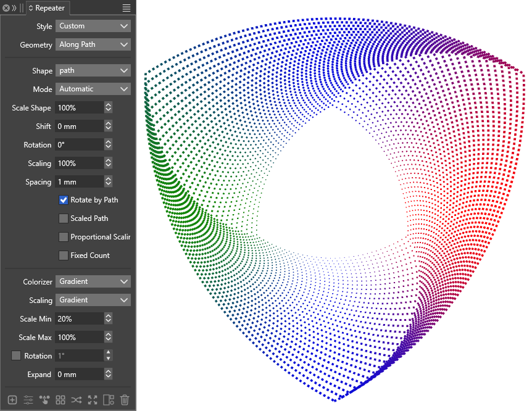
Task: Delete the repeater with the trash icon
Action: point(125,400)
